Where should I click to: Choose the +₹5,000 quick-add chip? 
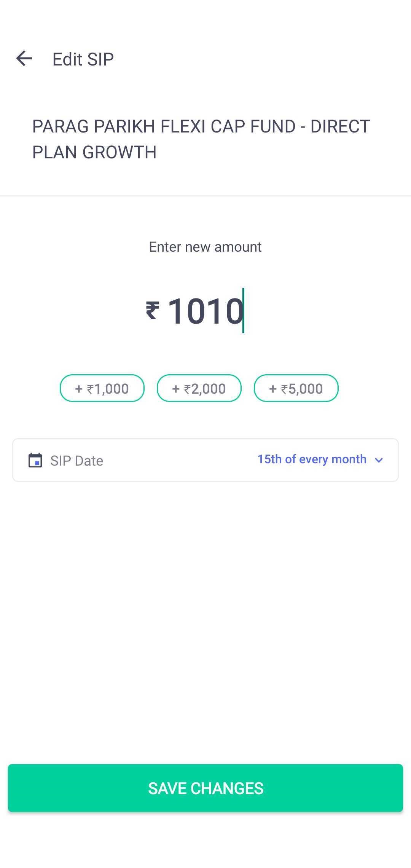[296, 388]
